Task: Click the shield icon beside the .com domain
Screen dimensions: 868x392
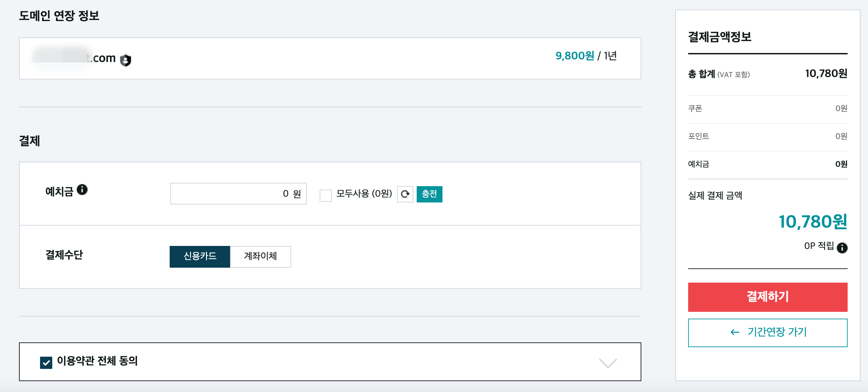Action: point(126,60)
